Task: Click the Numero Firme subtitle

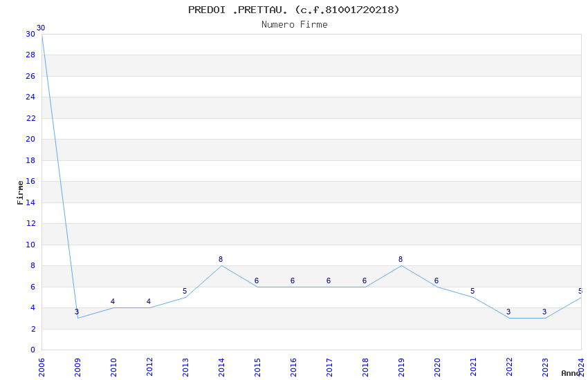Action: (295, 25)
